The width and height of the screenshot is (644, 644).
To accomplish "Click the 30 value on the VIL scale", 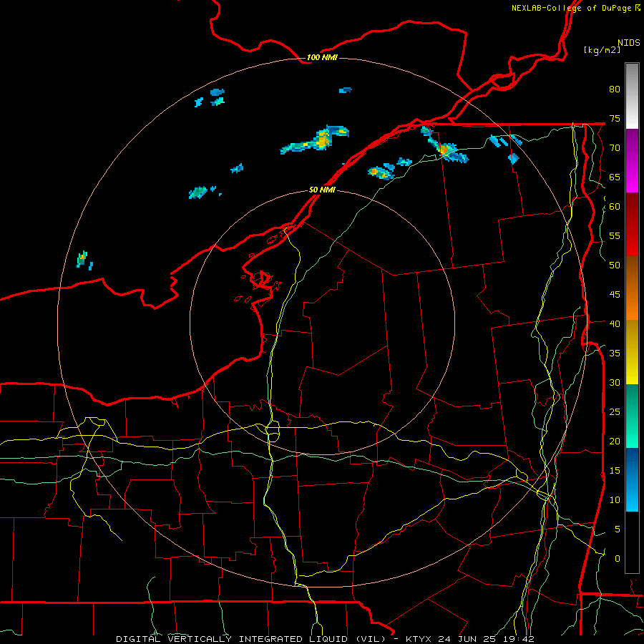I will click(x=615, y=382).
